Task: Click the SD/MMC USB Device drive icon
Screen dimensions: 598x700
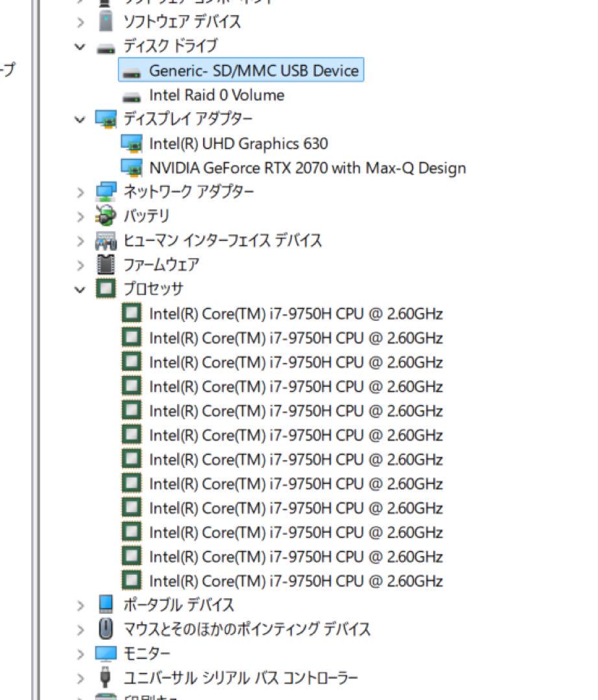Action: [x=132, y=73]
